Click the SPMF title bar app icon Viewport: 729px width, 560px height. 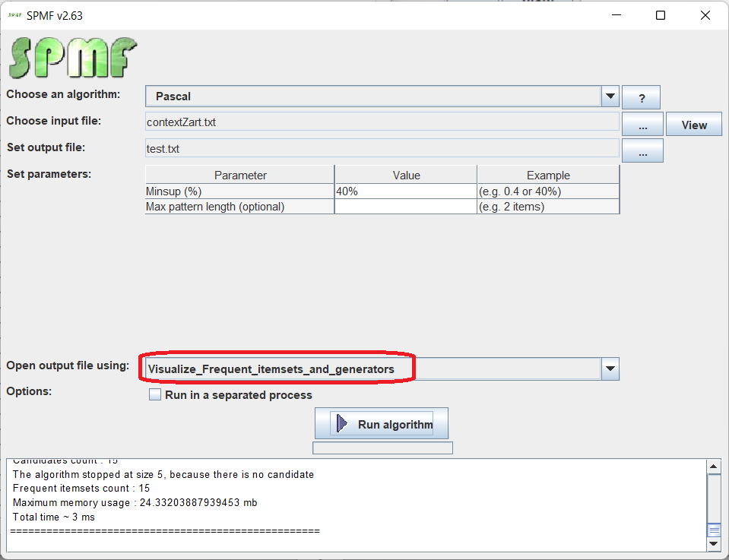click(x=14, y=15)
